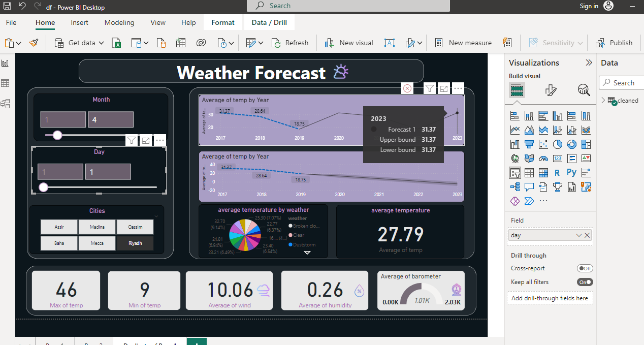Open the Format painter tool
Image resolution: width=644 pixels, height=345 pixels.
[34, 43]
